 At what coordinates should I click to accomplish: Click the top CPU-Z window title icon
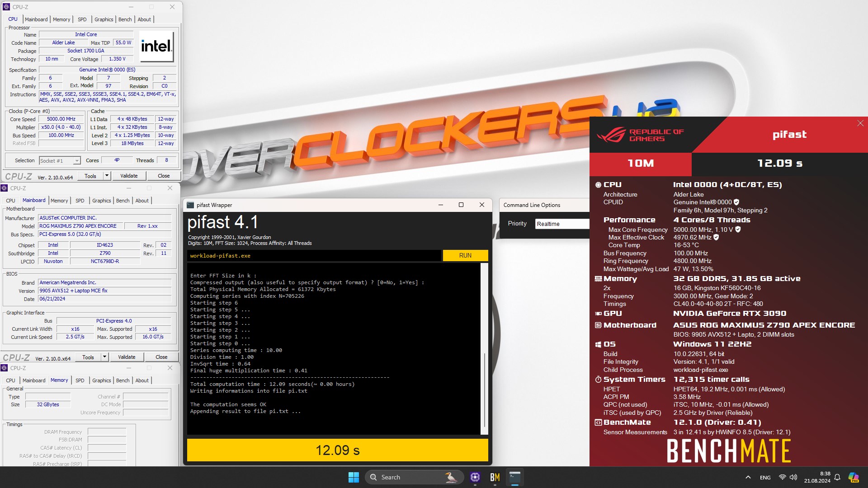6,7
